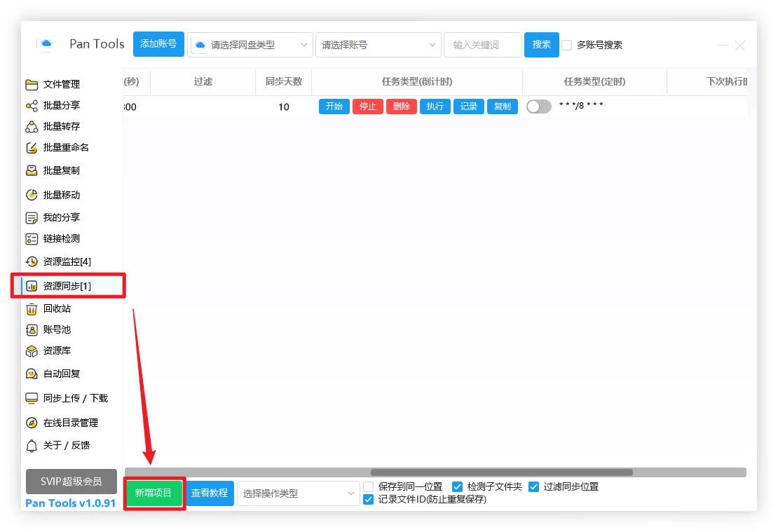
Task: Click the red 停止 button in task row
Action: coord(367,107)
